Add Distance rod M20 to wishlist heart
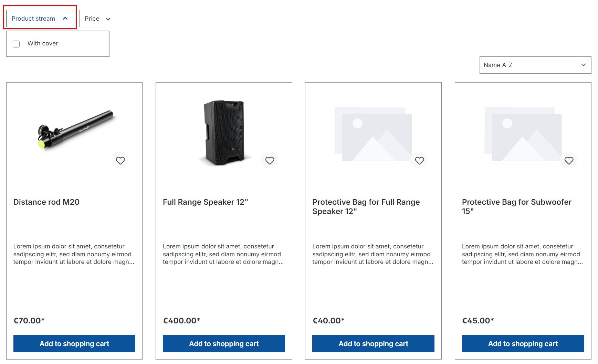 coord(120,160)
